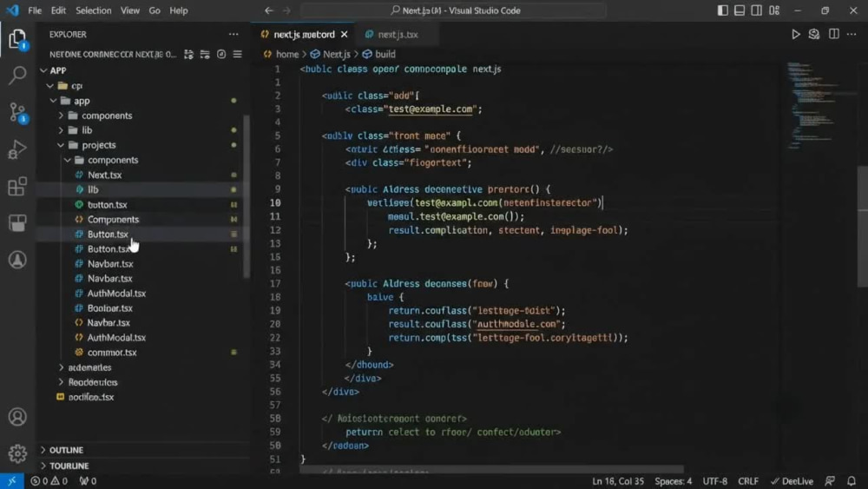This screenshot has width=868, height=489.
Task: Click the Run Code play icon
Action: click(795, 35)
